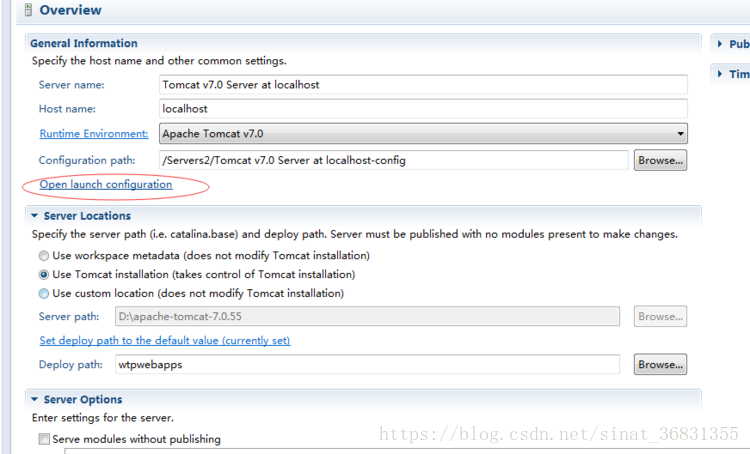The height and width of the screenshot is (454, 750).
Task: Browse for the deploy path
Action: (x=660, y=365)
